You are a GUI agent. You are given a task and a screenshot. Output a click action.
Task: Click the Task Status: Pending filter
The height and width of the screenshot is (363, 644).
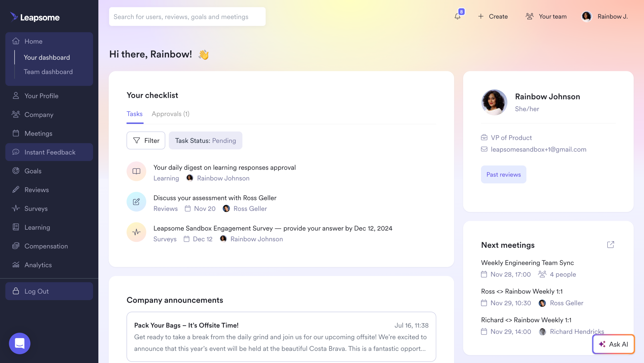pyautogui.click(x=205, y=141)
